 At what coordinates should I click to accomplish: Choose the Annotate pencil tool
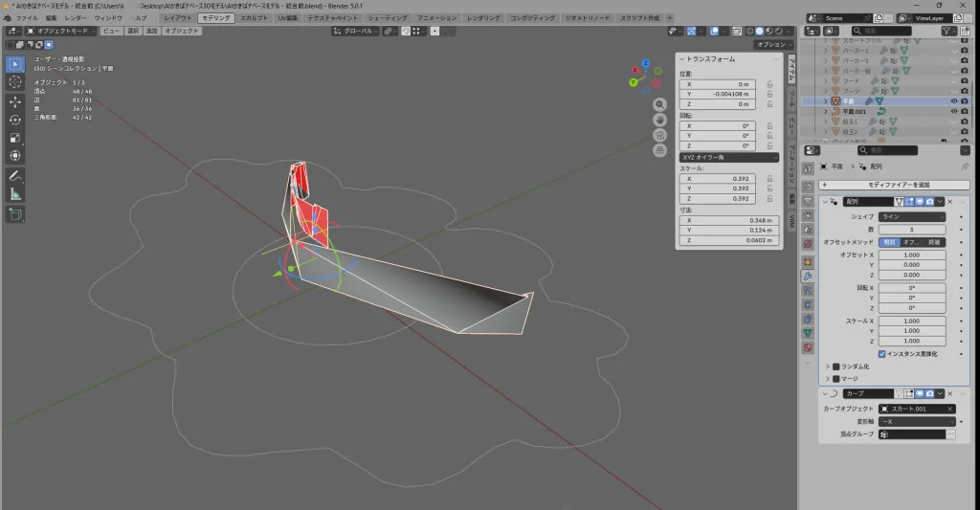pos(15,177)
